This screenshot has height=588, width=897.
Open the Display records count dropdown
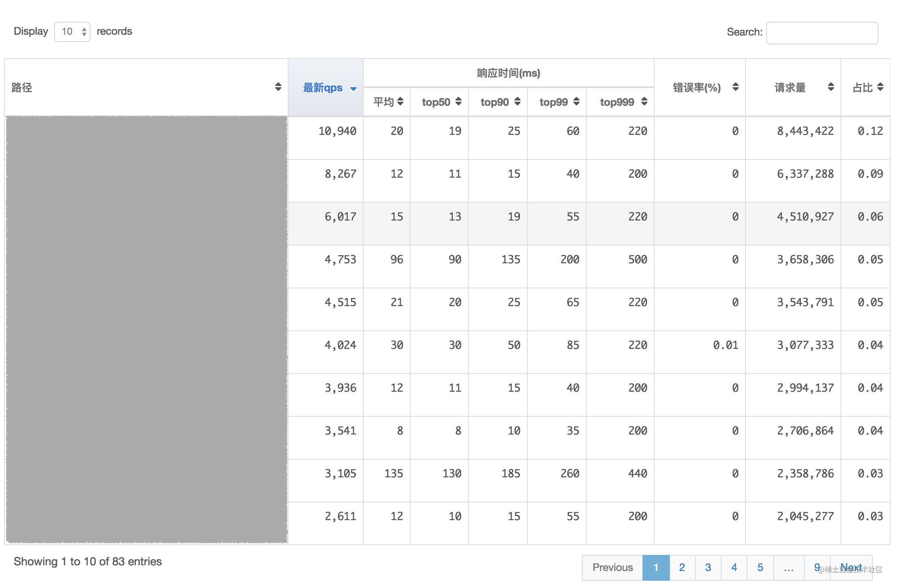tap(72, 31)
